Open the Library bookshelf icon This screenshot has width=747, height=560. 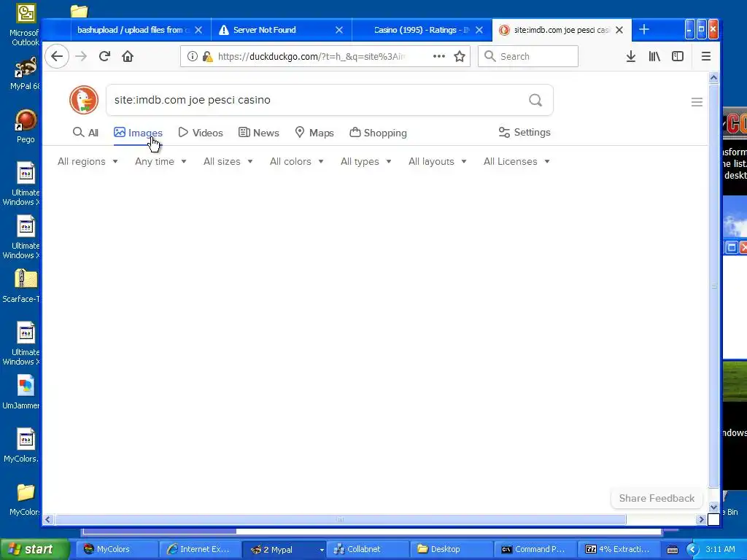654,56
